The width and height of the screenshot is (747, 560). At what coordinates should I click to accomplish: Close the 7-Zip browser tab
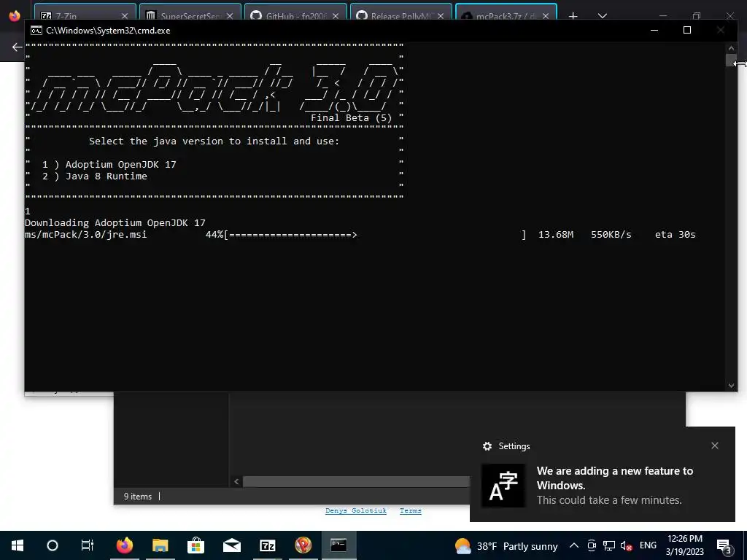tap(124, 16)
